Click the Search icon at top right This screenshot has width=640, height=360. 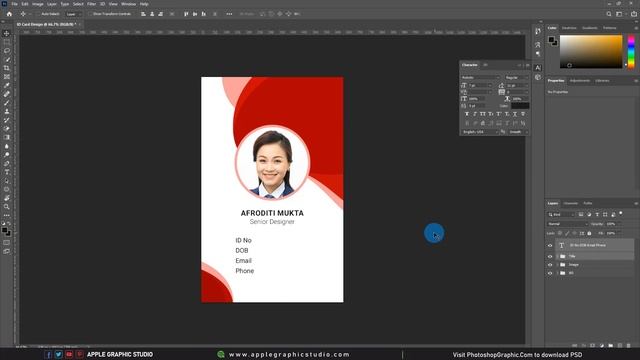click(x=609, y=14)
